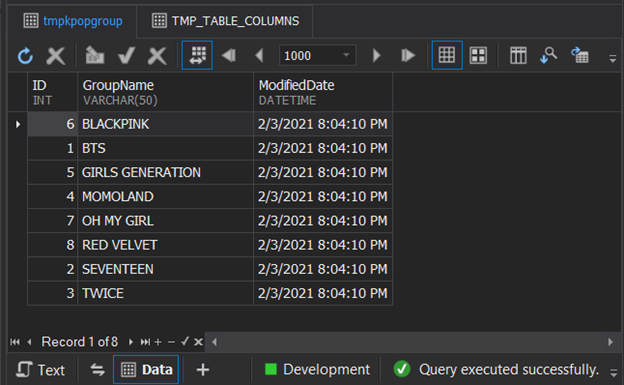Click previous record navigator arrow
Image resolution: width=624 pixels, height=385 pixels.
(29, 342)
